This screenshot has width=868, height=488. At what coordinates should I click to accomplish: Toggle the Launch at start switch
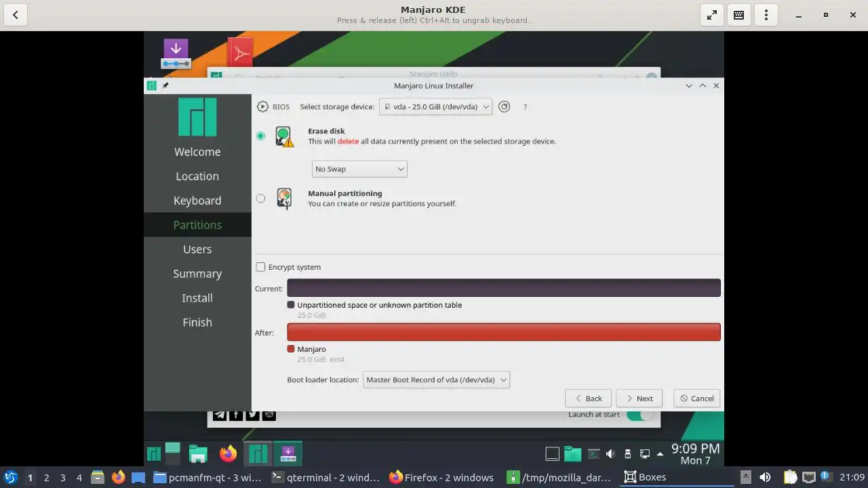[x=640, y=415]
